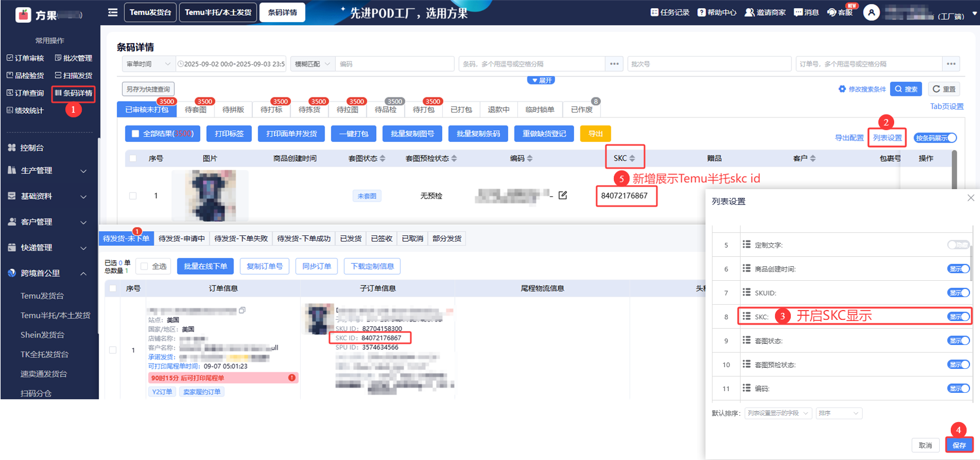Screen dimensions: 980x460
Task: Click the edit icon beside the 编码 cell
Action: point(562,195)
